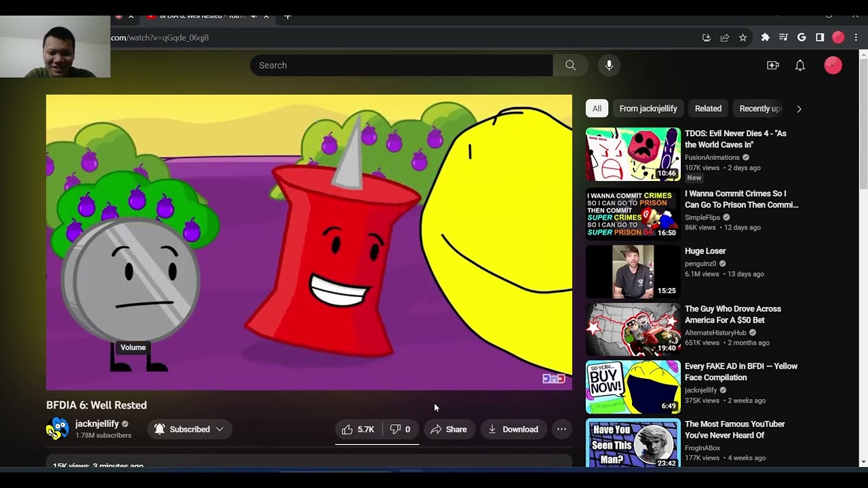Like the video with 5.7K likes

358,429
